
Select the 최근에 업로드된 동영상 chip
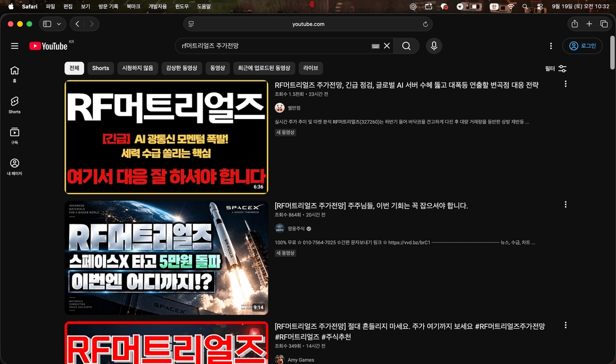(x=264, y=68)
